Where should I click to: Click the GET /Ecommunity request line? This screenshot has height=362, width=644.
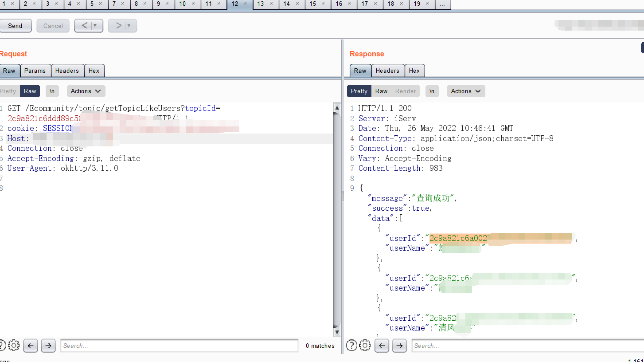(x=114, y=108)
